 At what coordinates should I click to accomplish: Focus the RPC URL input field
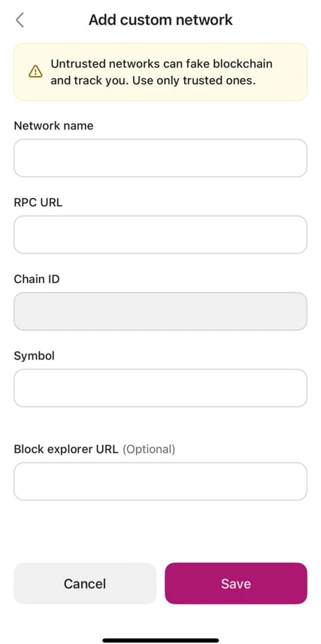pos(161,235)
